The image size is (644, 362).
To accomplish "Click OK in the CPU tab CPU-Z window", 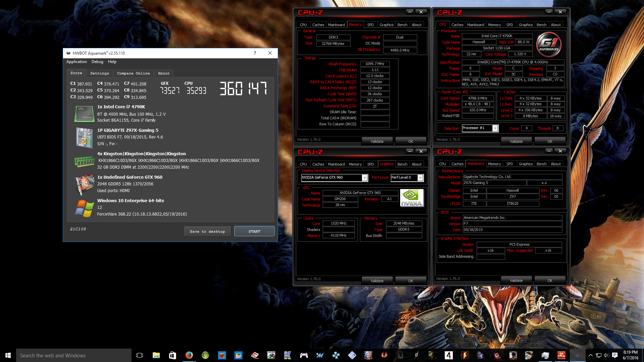I will 550,141.
